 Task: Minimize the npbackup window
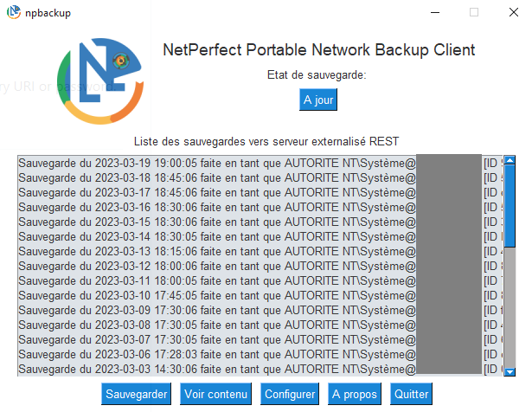pos(435,13)
